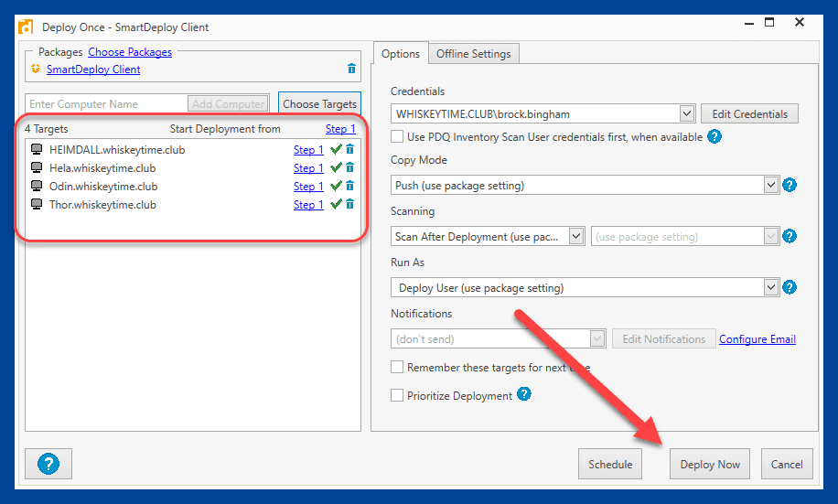Click the Choose Targets button
The height and width of the screenshot is (504, 838).
coord(319,103)
